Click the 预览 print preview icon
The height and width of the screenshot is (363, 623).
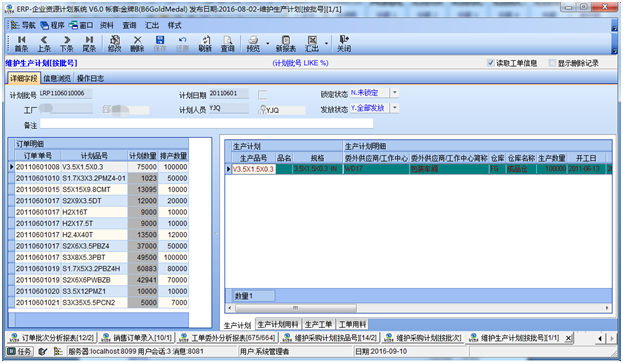(x=253, y=44)
